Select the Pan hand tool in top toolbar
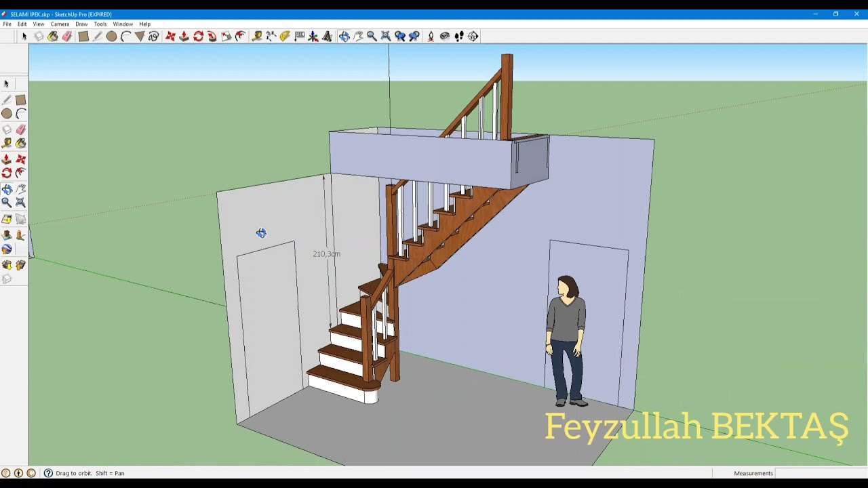 tap(358, 36)
